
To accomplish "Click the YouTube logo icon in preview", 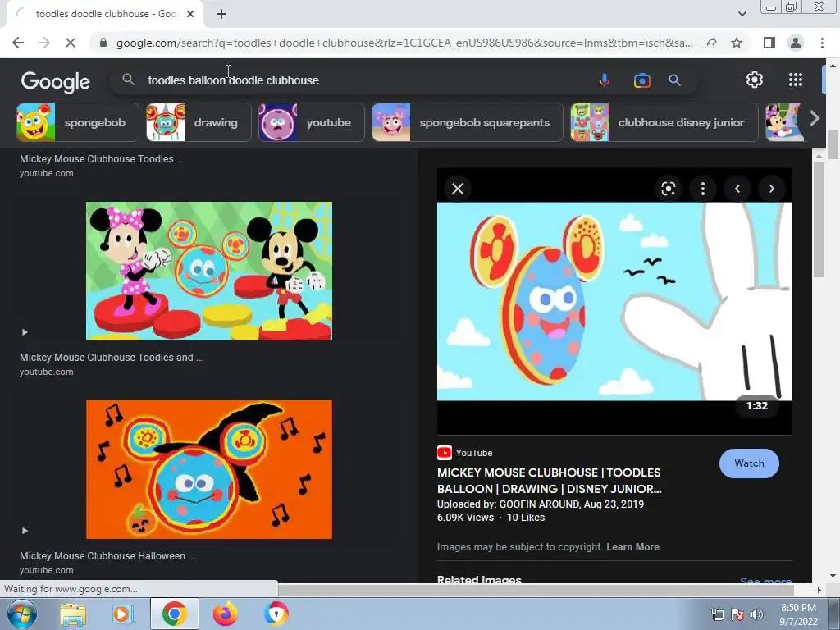I will click(444, 453).
